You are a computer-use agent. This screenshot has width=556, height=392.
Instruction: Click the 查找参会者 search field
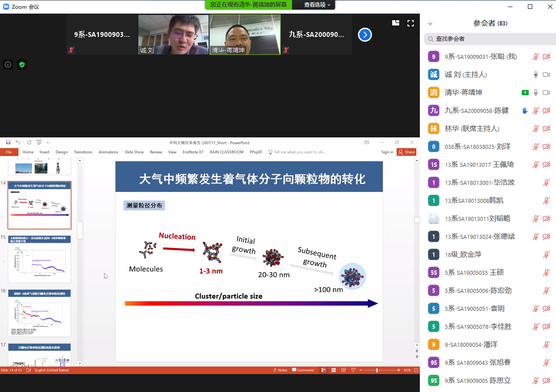[487, 39]
